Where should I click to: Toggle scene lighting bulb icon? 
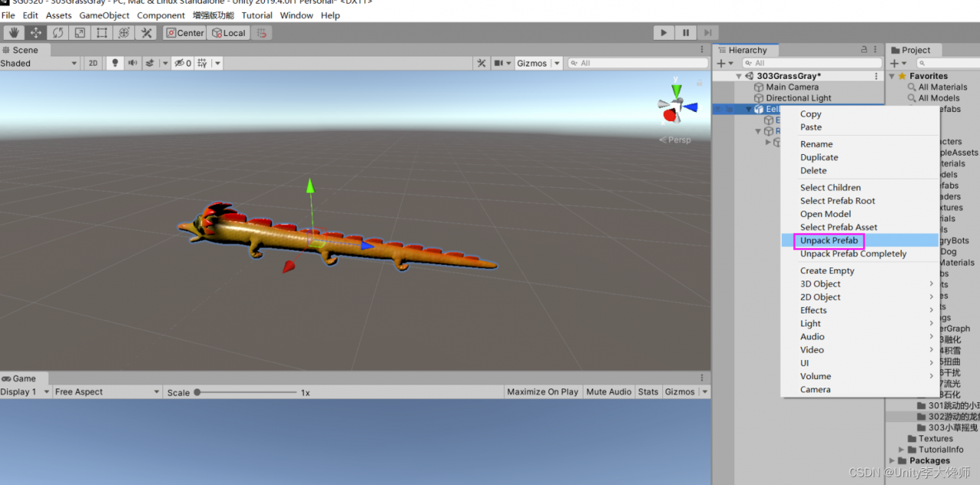116,64
